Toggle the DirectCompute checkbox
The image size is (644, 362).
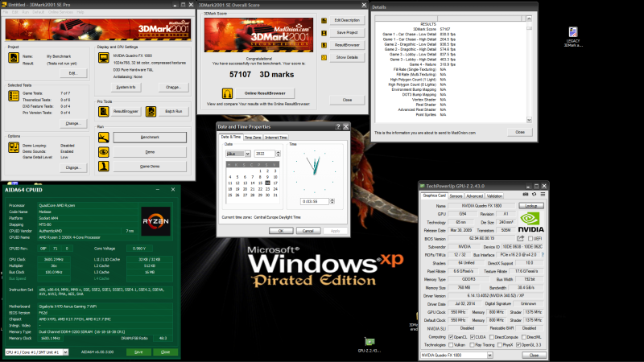492,337
